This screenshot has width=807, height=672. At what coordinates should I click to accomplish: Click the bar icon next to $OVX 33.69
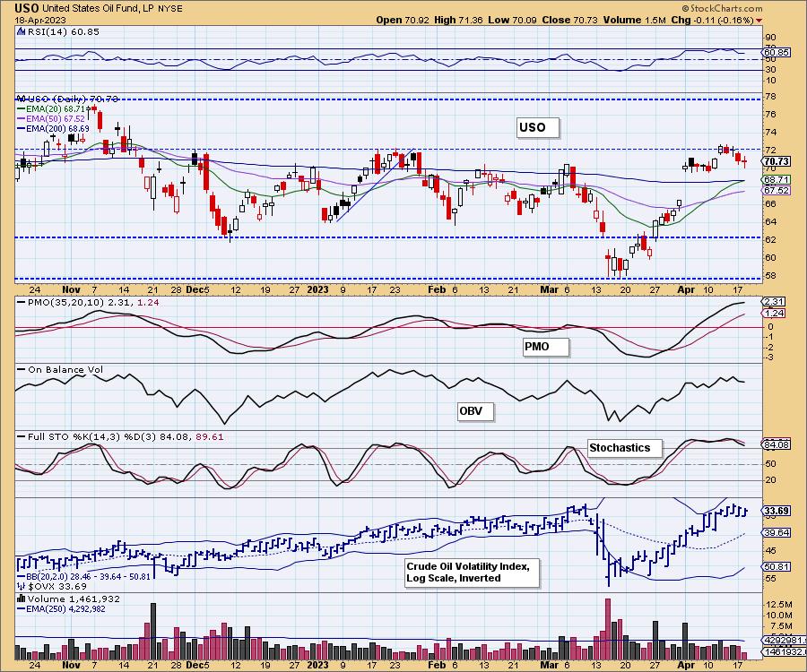(22, 586)
